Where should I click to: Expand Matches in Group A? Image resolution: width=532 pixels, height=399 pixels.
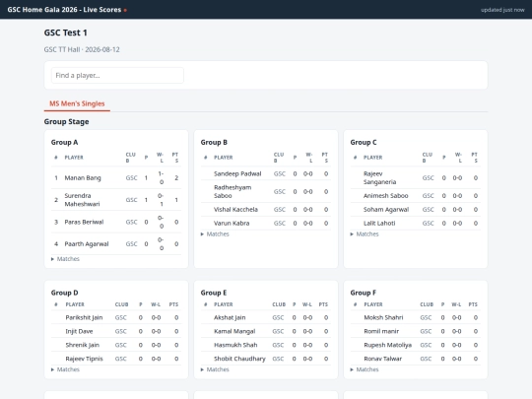65,259
